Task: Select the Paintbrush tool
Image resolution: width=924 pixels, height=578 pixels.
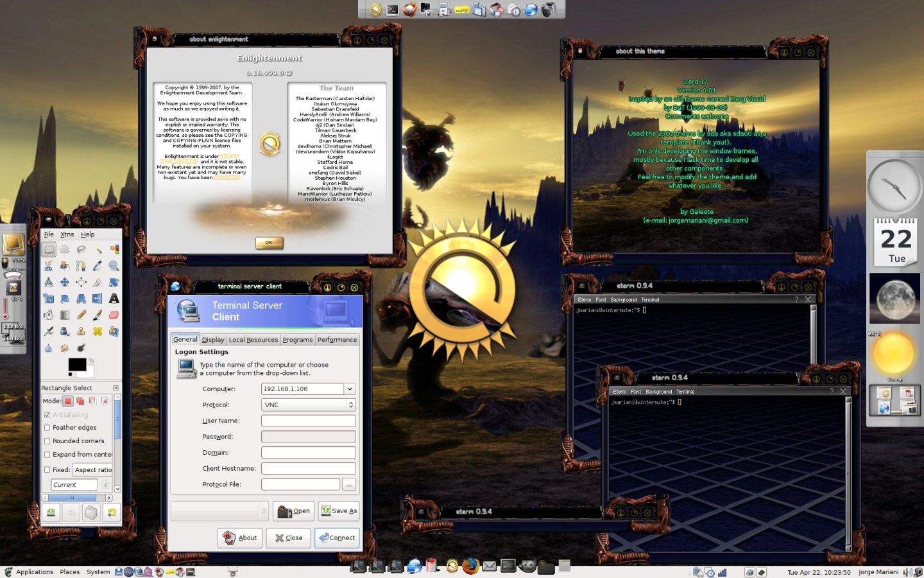Action: click(98, 315)
